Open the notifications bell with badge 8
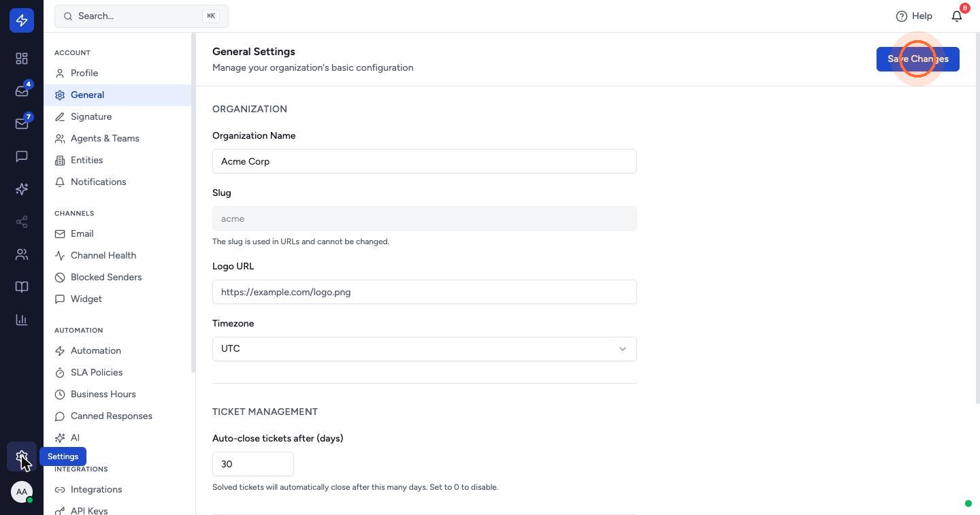 pos(957,16)
